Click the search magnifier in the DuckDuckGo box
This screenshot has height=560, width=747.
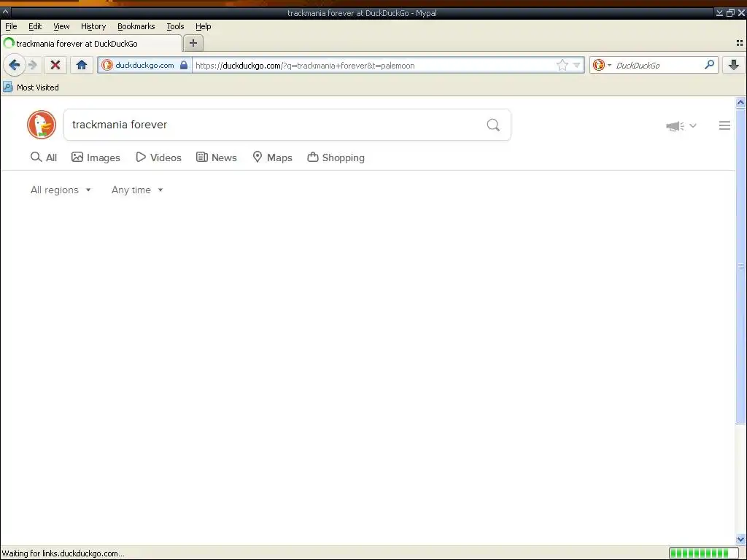pyautogui.click(x=493, y=125)
